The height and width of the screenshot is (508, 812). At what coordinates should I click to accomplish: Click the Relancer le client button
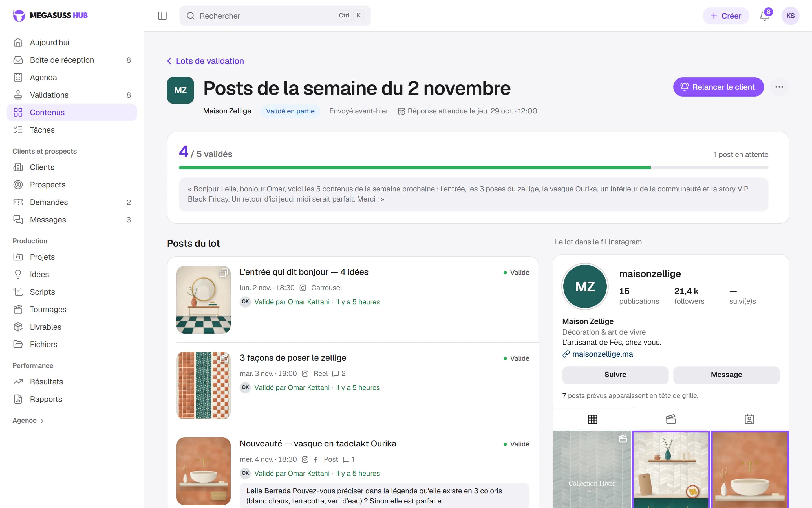[x=718, y=87]
